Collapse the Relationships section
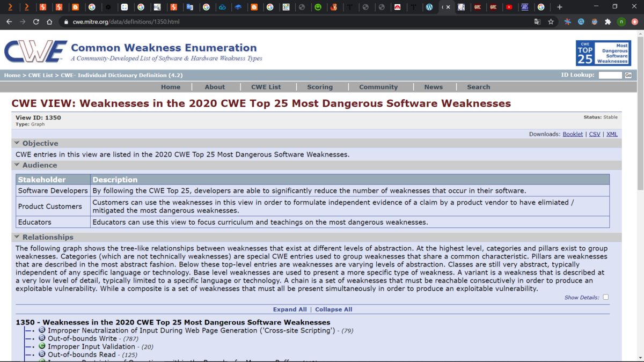 (x=17, y=237)
